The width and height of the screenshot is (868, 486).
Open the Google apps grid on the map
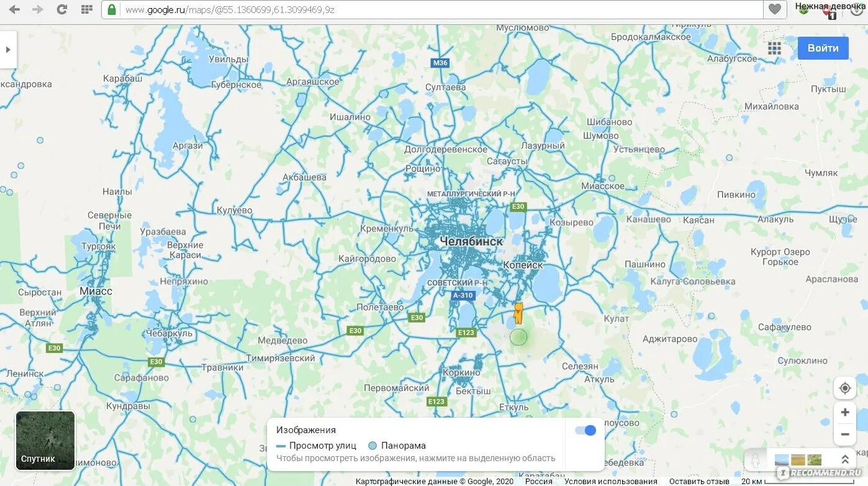(x=774, y=48)
